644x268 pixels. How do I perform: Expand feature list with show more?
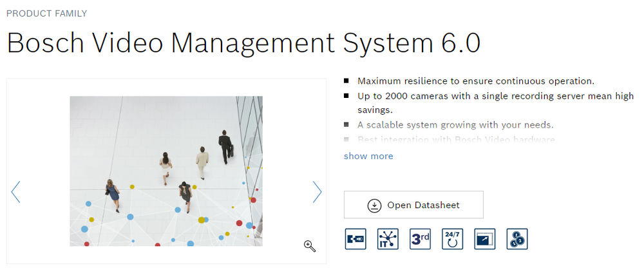tap(368, 156)
